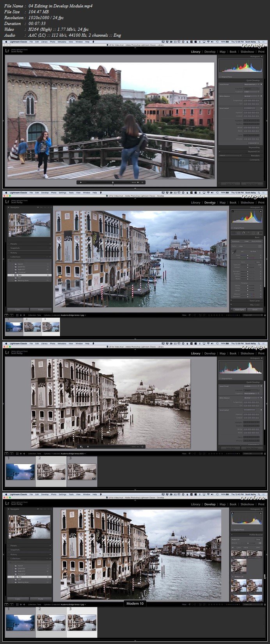Select the Color profile filter in the 00:06:02 frame
This screenshot has width=270, height=644.
click(239, 548)
